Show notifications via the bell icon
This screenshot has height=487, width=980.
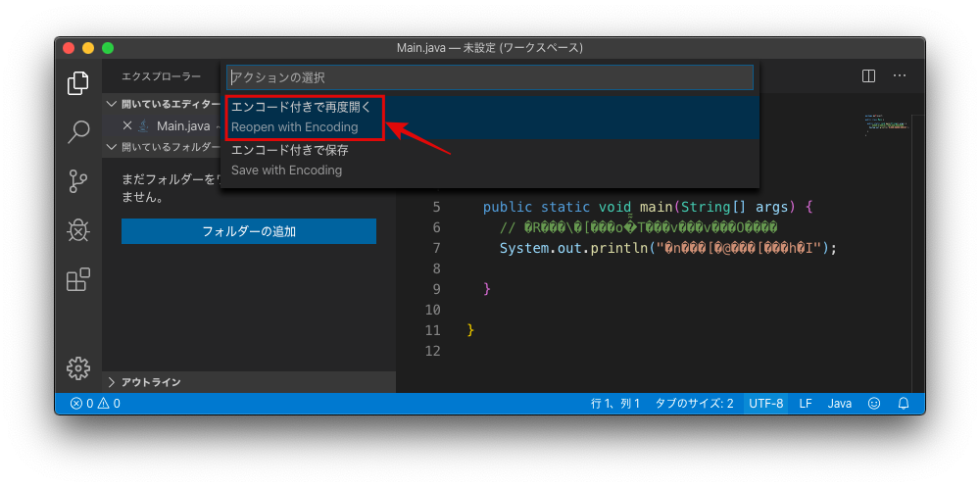[x=904, y=404]
